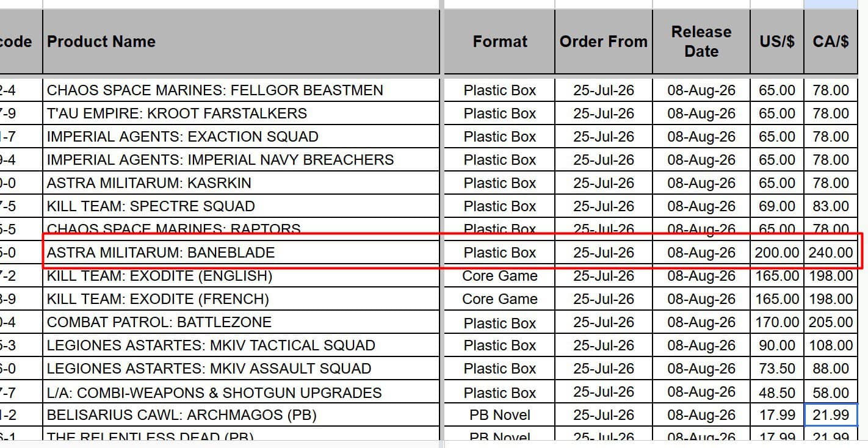Select the highlighted 21.99 cell

coord(831,415)
